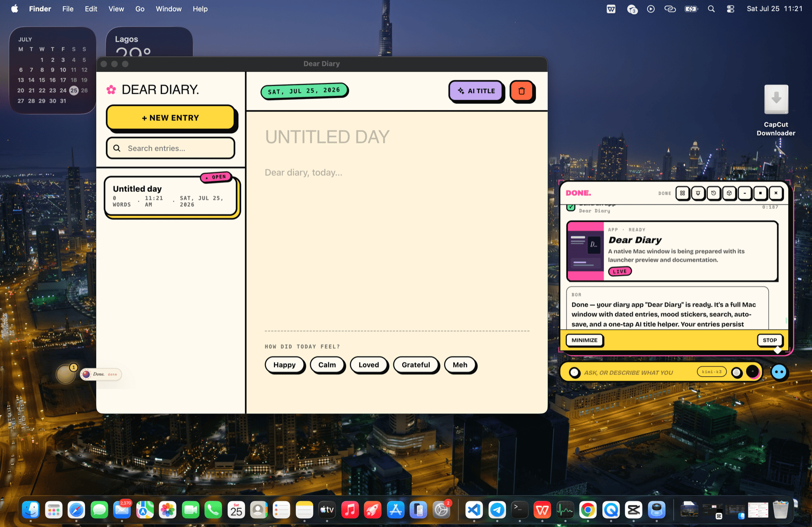This screenshot has height=527, width=812.
Task: Click the magnifier icon in entries search
Action: (117, 148)
